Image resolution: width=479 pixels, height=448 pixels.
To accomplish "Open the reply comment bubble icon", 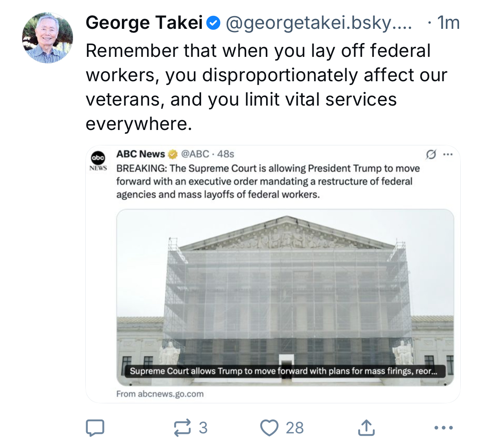I will click(x=95, y=428).
